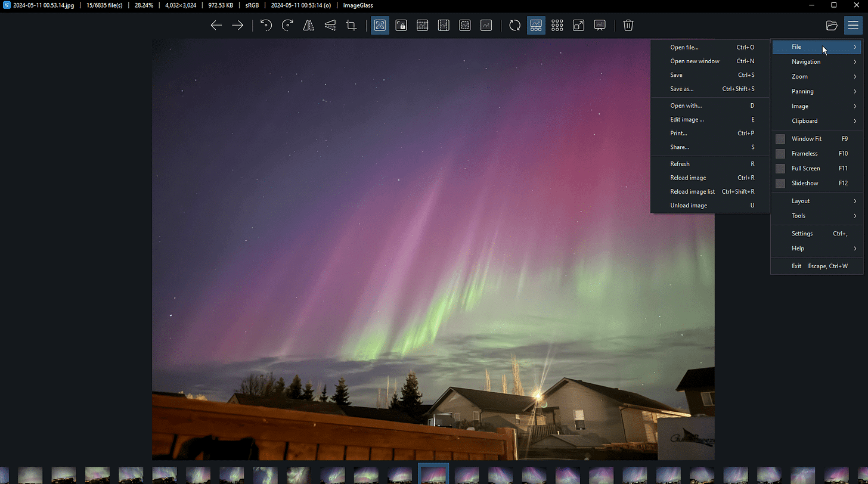
Task: Toggle Auto zoom mode toolbar icon
Action: tap(380, 25)
